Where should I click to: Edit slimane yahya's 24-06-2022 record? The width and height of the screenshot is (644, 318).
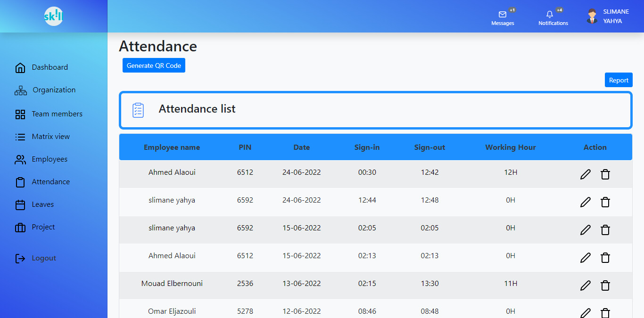[585, 203]
